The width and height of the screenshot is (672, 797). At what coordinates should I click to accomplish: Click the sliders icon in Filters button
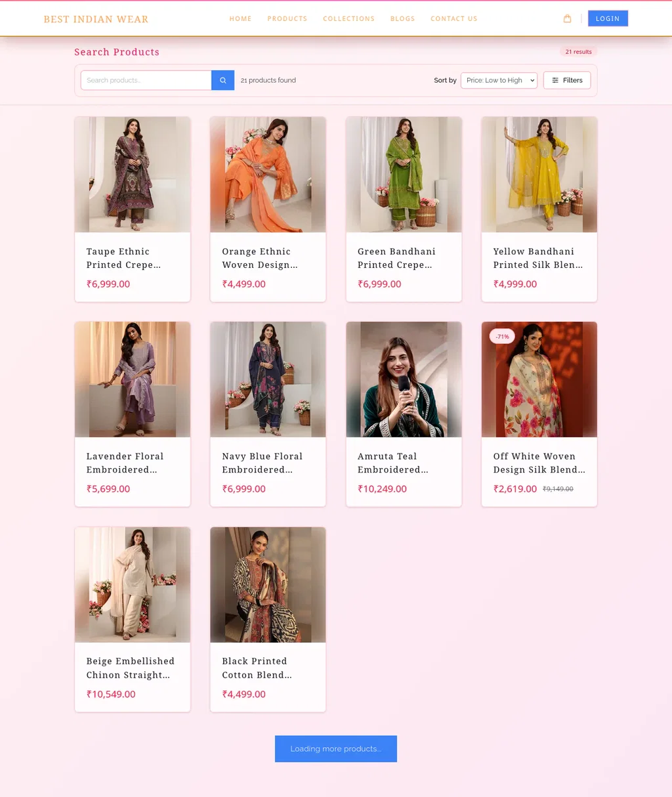(x=555, y=80)
